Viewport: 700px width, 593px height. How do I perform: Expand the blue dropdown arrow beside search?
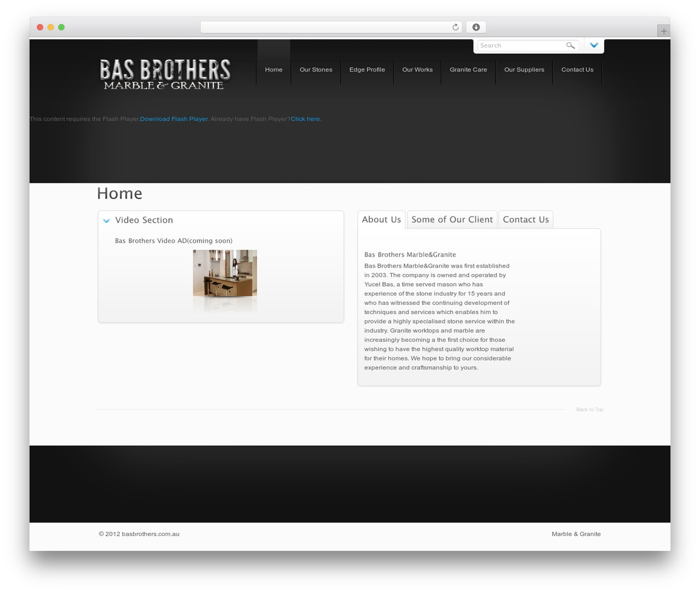click(594, 45)
